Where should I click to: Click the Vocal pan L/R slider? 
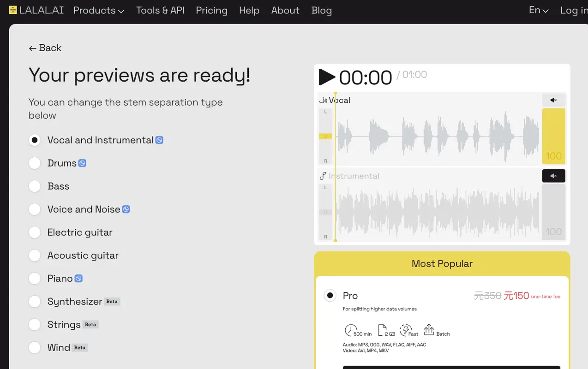(x=325, y=137)
